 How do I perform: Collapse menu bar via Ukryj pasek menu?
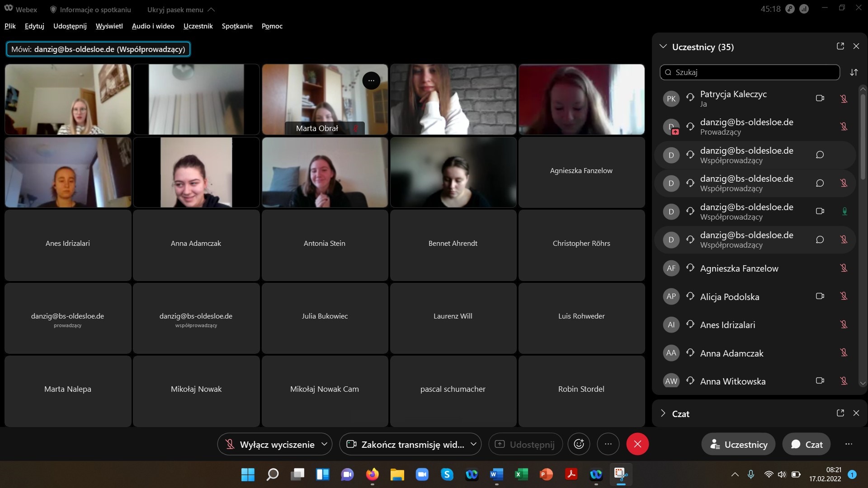pos(181,9)
